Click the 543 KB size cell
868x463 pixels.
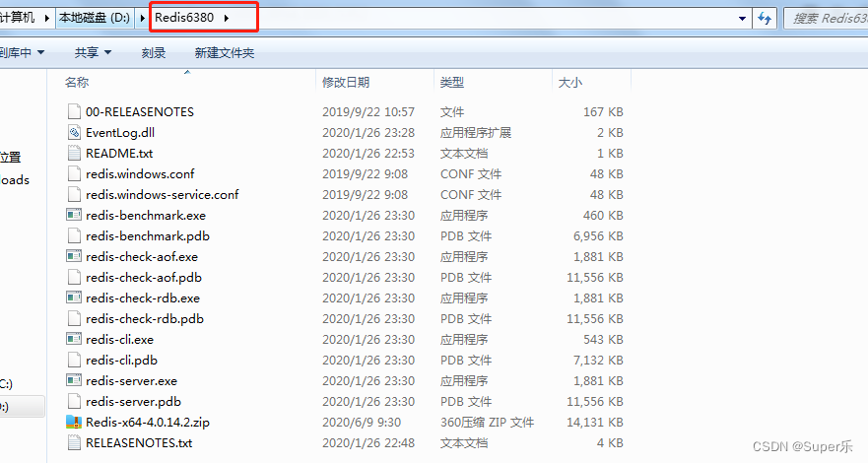click(603, 339)
